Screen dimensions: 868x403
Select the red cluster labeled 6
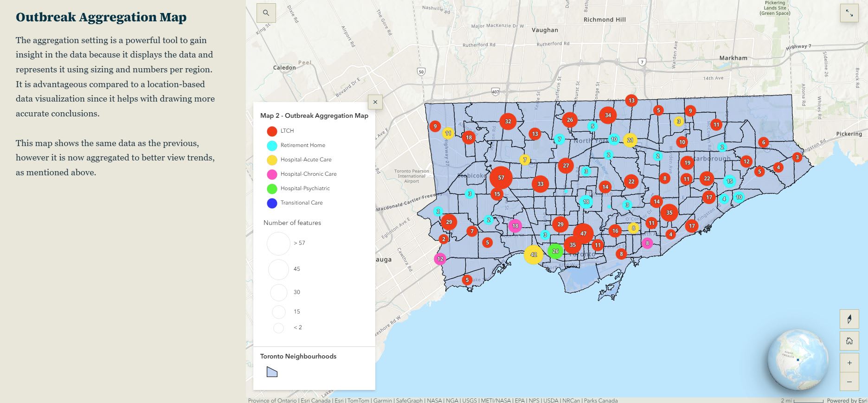pyautogui.click(x=764, y=142)
